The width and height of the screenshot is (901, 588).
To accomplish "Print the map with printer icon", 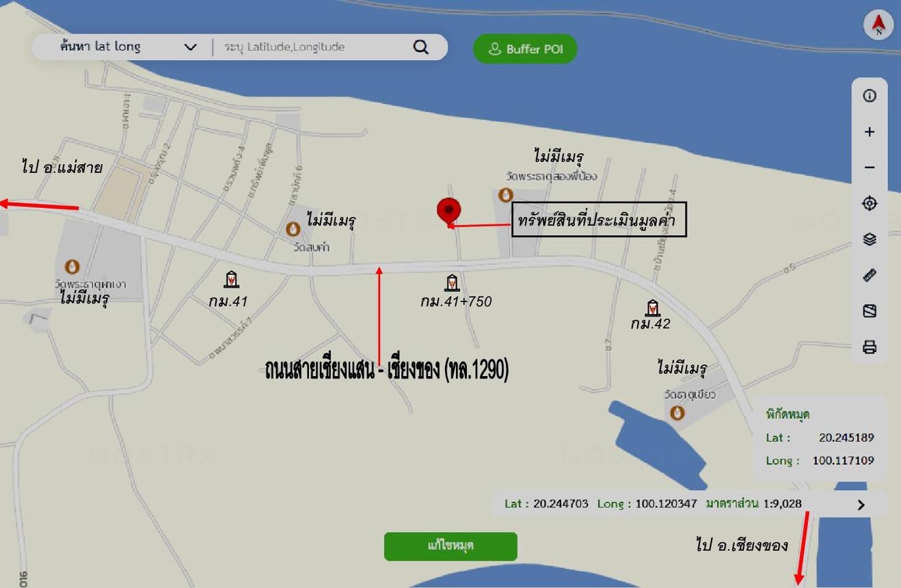I will tap(870, 347).
